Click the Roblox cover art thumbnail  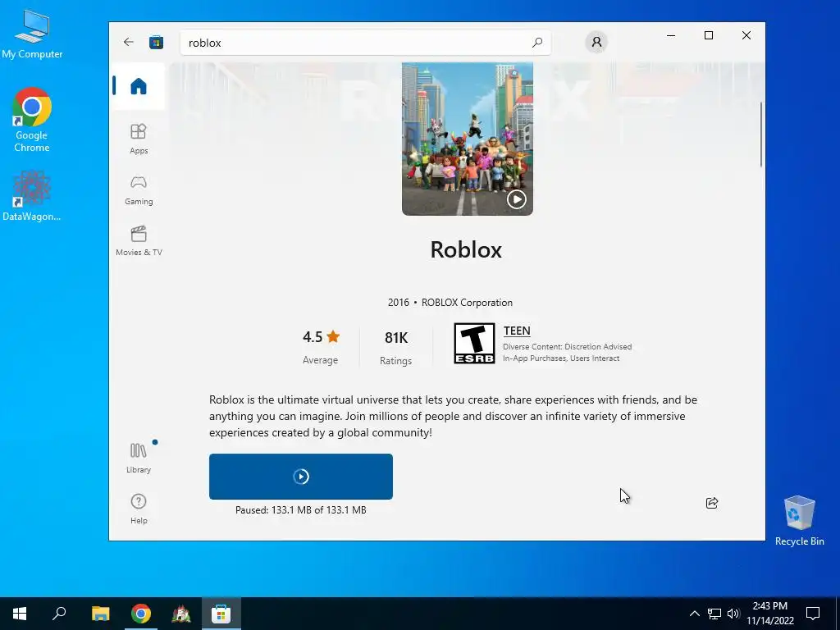[467, 139]
